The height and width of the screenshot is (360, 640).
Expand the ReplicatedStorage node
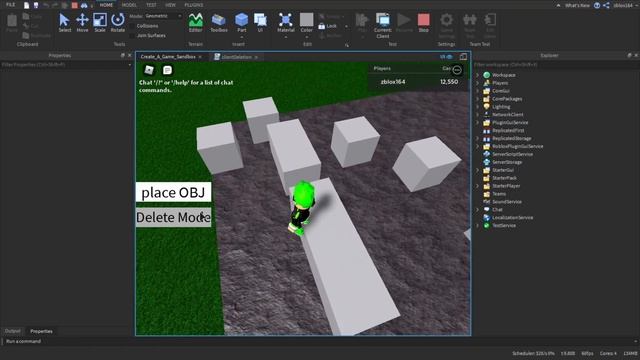pos(478,138)
